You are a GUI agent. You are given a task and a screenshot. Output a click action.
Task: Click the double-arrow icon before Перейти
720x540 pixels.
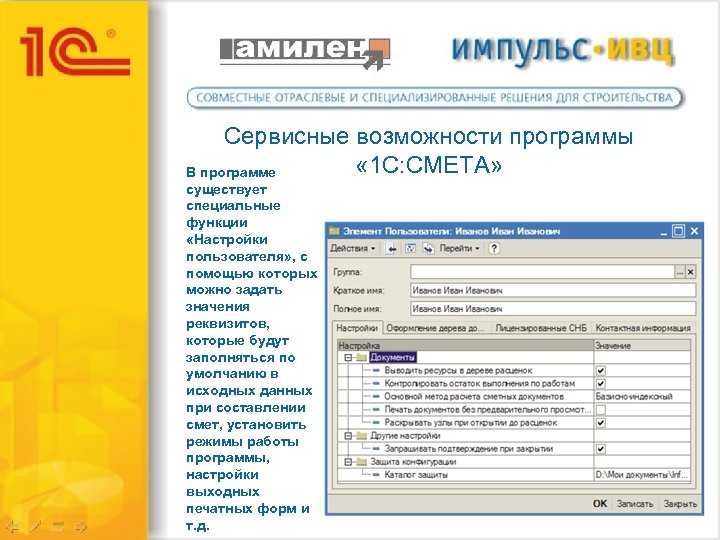[428, 248]
